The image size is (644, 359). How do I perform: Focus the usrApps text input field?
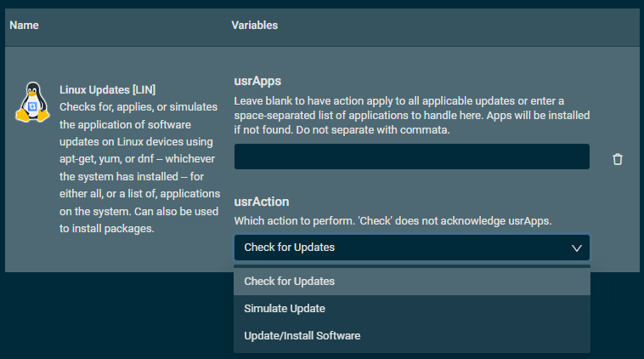[x=411, y=157]
